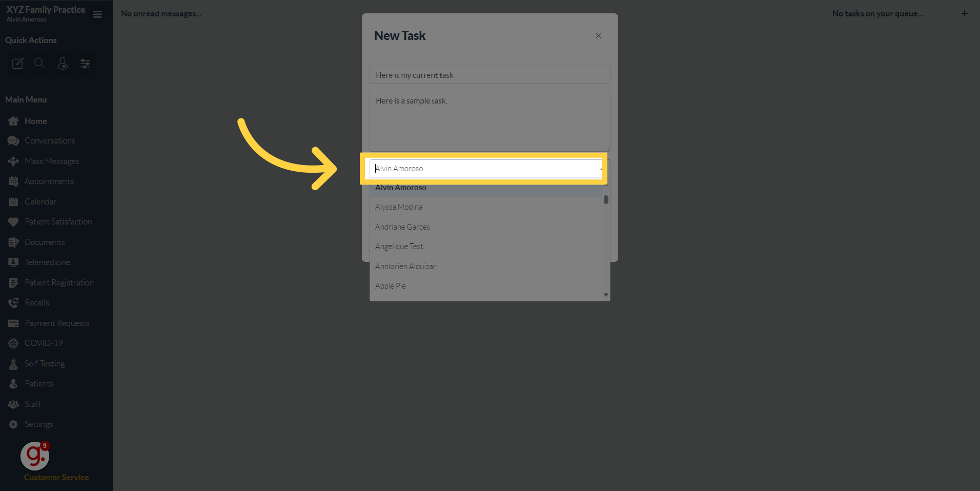Open the filters Quick Action icon
980x491 pixels.
(x=85, y=63)
